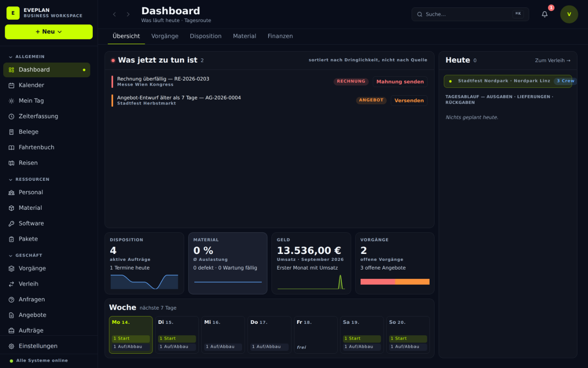Click the Mein Tag sun icon

pos(11,101)
